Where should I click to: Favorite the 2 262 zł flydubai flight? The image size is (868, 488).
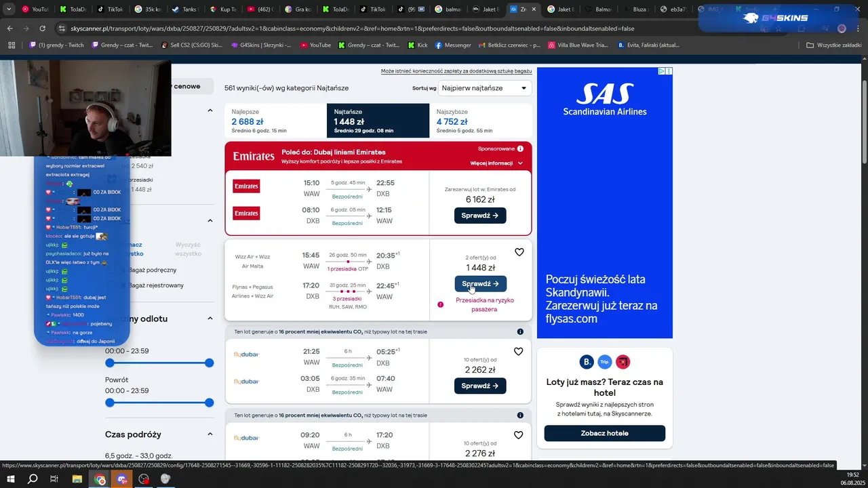(519, 352)
